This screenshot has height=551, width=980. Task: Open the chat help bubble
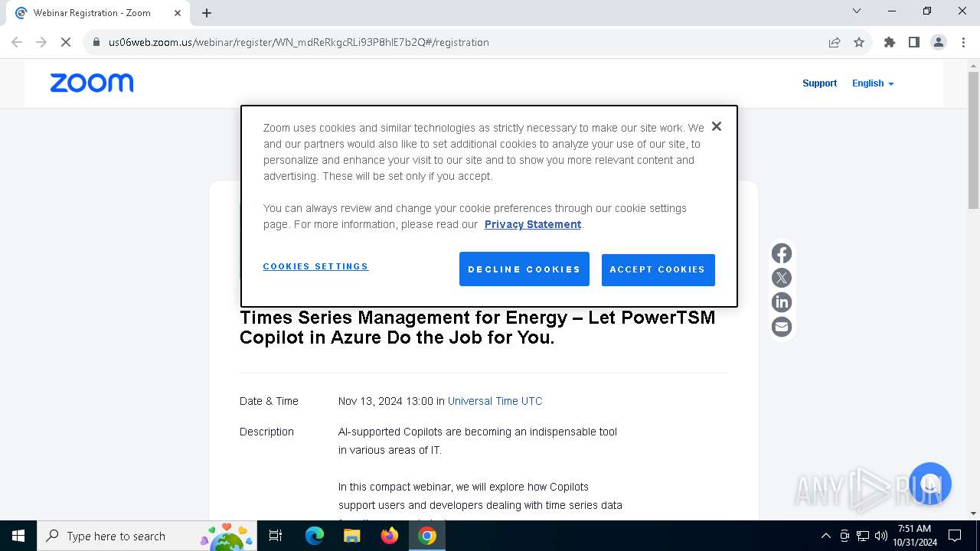[929, 484]
